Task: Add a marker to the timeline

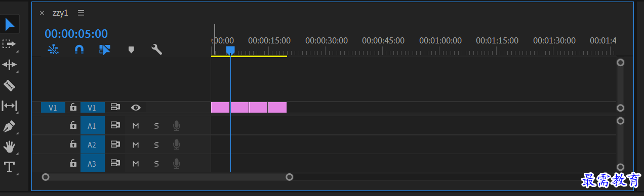Action: (131, 50)
